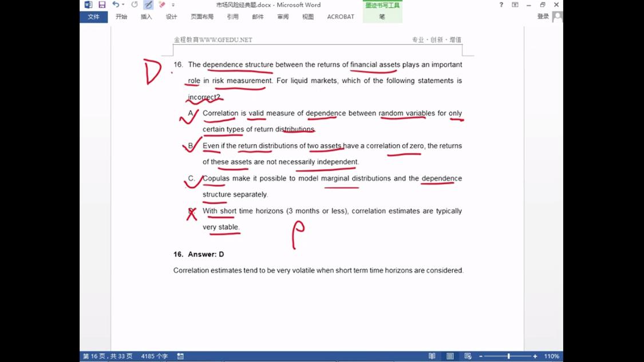Image resolution: width=644 pixels, height=362 pixels.
Task: Switch to the 邮件 (Mailings) tab
Action: (x=258, y=17)
